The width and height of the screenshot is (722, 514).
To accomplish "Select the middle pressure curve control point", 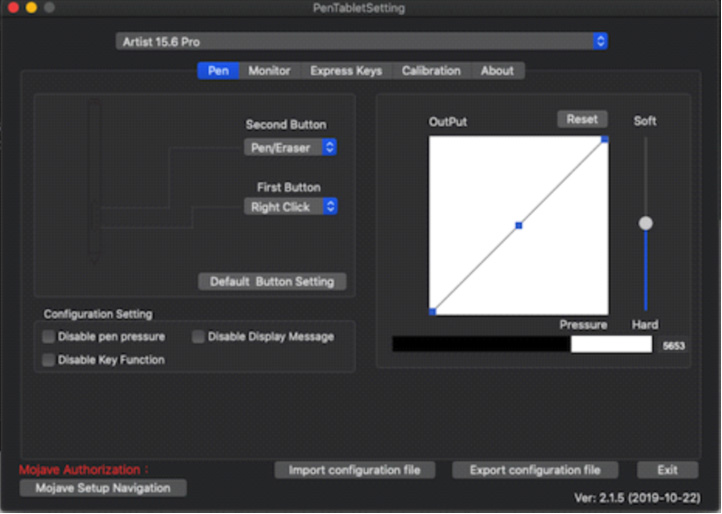I will point(519,225).
